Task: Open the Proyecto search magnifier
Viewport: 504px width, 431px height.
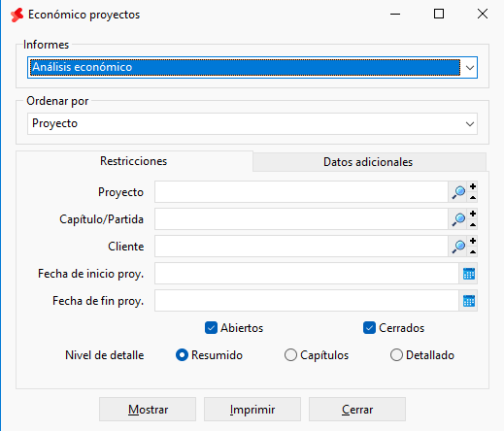Action: point(458,192)
